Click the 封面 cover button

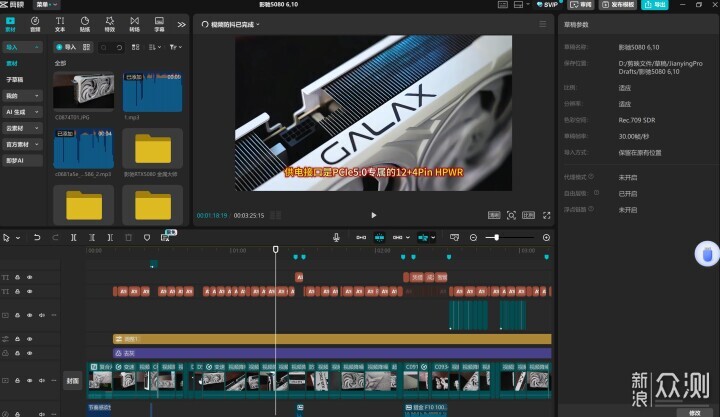pyautogui.click(x=73, y=381)
